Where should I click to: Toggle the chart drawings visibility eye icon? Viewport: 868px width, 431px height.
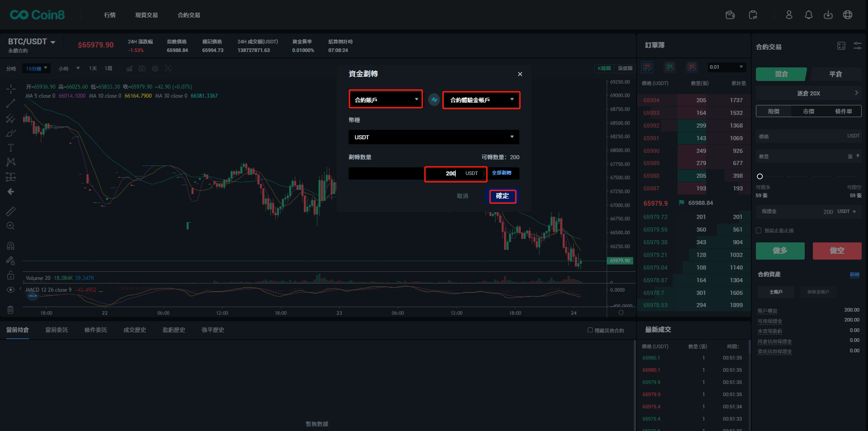tap(11, 290)
